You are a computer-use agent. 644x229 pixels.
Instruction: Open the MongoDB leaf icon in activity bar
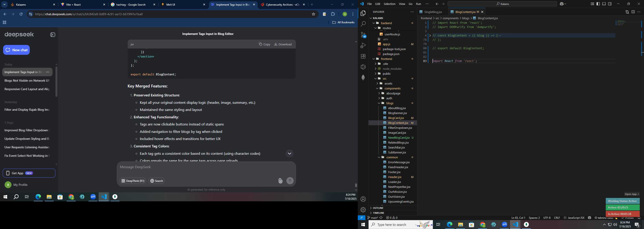click(x=363, y=78)
